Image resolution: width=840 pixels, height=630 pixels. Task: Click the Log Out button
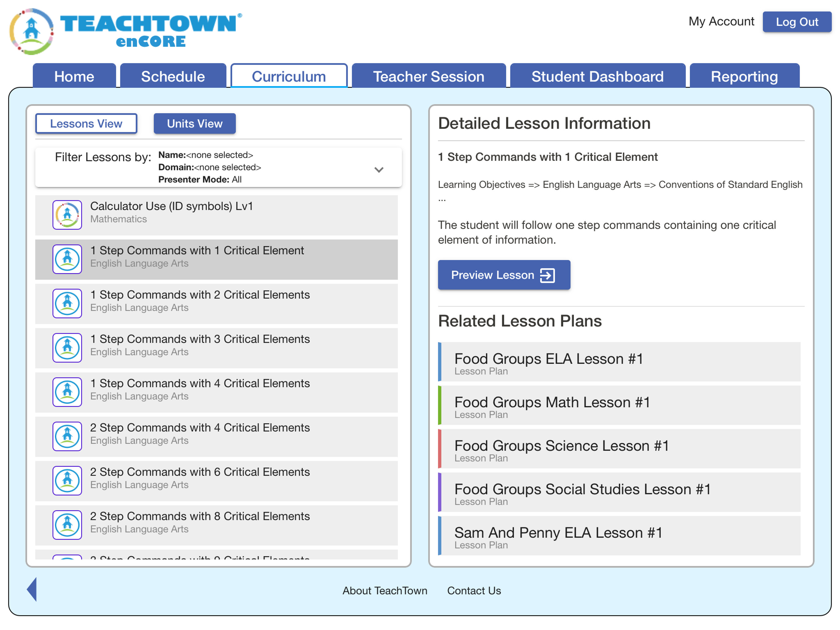point(797,22)
